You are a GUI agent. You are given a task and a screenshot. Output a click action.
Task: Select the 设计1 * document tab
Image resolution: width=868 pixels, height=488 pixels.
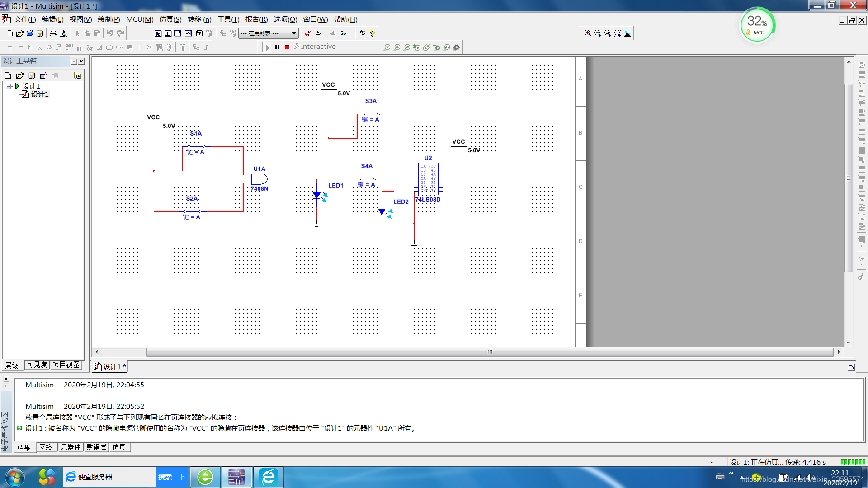click(x=110, y=366)
